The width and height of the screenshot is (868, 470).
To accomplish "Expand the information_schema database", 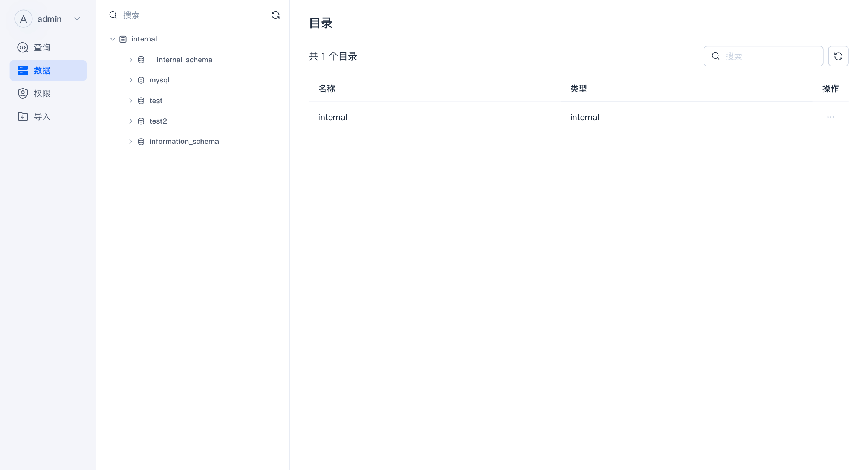I will click(131, 141).
